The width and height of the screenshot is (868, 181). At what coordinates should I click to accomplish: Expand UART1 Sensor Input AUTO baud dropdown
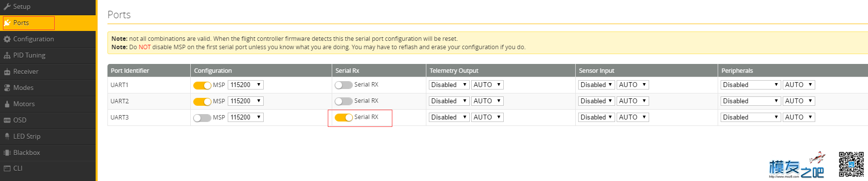pos(632,85)
